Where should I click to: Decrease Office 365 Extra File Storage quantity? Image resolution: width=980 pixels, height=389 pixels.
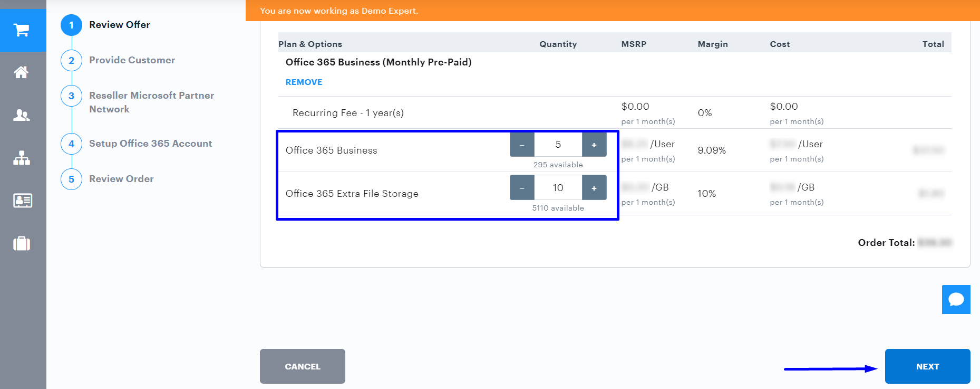coord(522,188)
